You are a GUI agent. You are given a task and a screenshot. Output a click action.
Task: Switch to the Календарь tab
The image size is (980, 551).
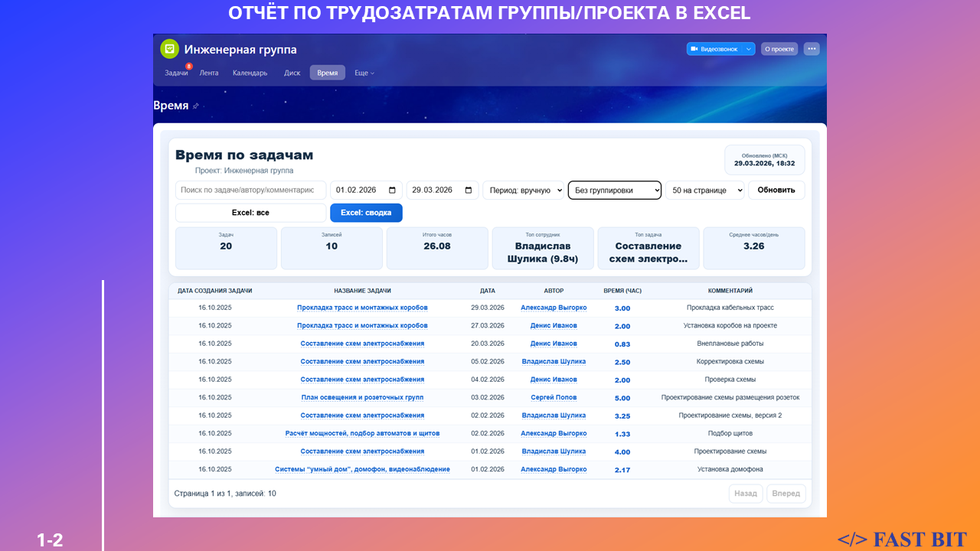[x=250, y=73]
